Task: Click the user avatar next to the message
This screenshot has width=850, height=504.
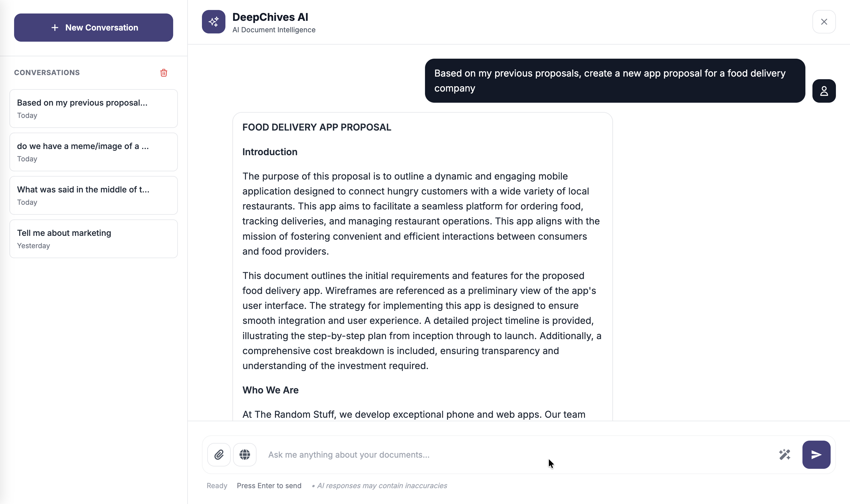Action: click(824, 91)
